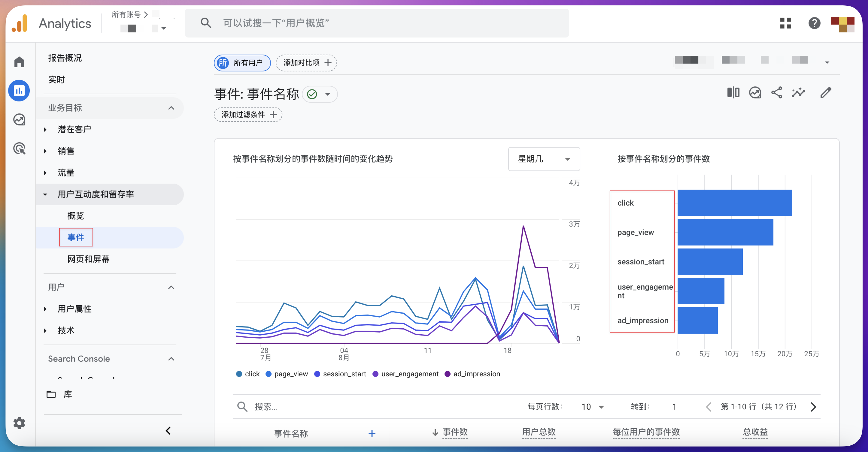Toggle the click series in chart legend

248,374
